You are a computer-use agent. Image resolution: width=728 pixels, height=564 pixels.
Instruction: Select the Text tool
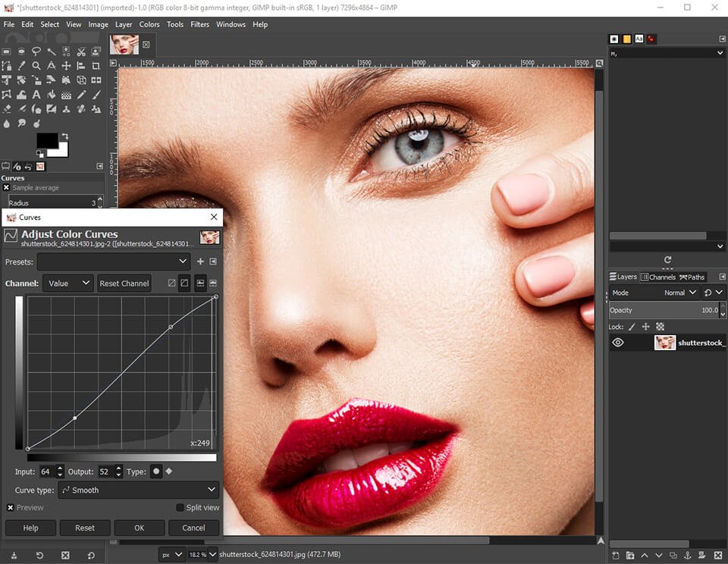point(36,94)
